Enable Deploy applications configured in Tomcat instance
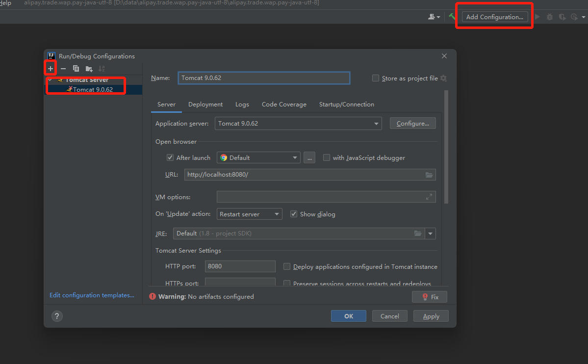Screen dimensions: 588x364 (287, 266)
